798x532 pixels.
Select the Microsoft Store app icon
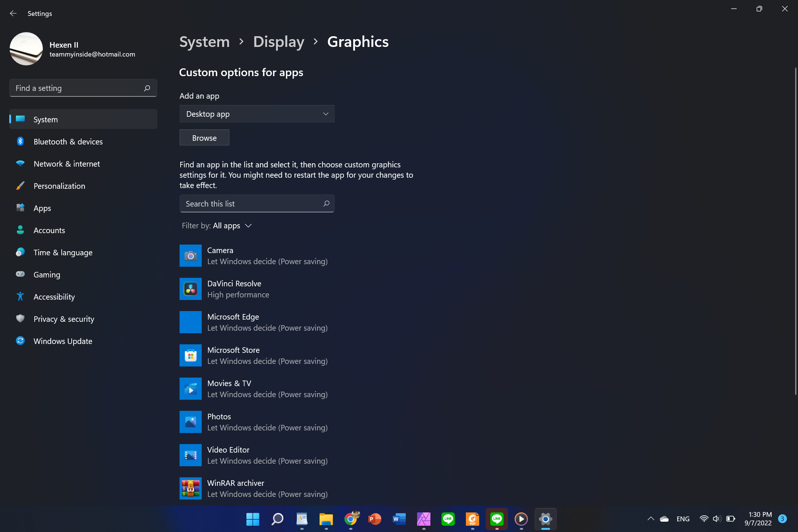click(191, 355)
